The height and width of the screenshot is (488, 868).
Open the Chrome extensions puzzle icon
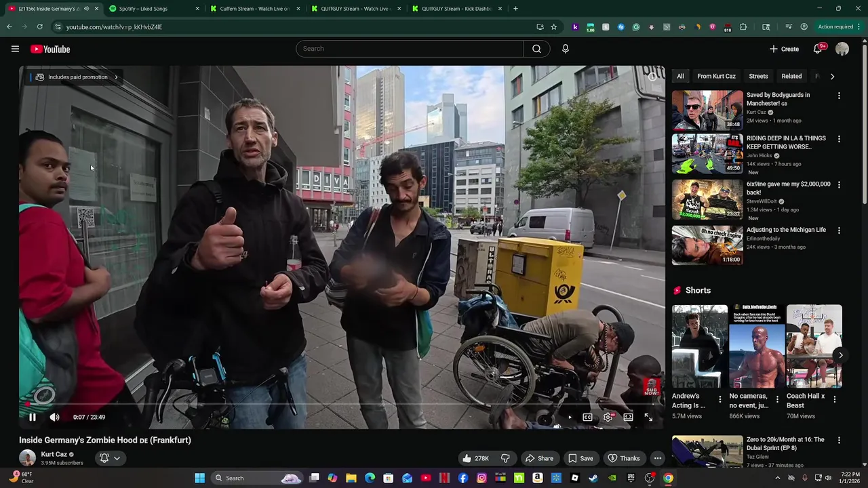743,27
